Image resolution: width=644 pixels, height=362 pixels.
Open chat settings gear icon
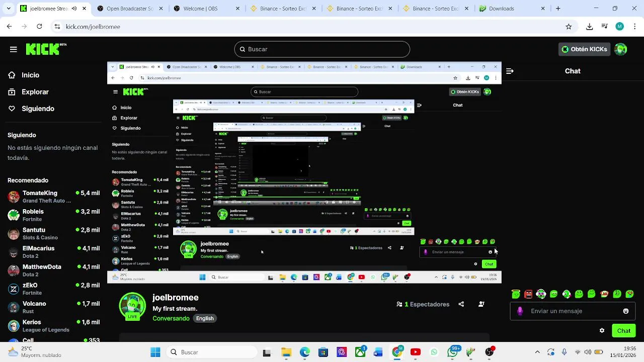coord(602,331)
